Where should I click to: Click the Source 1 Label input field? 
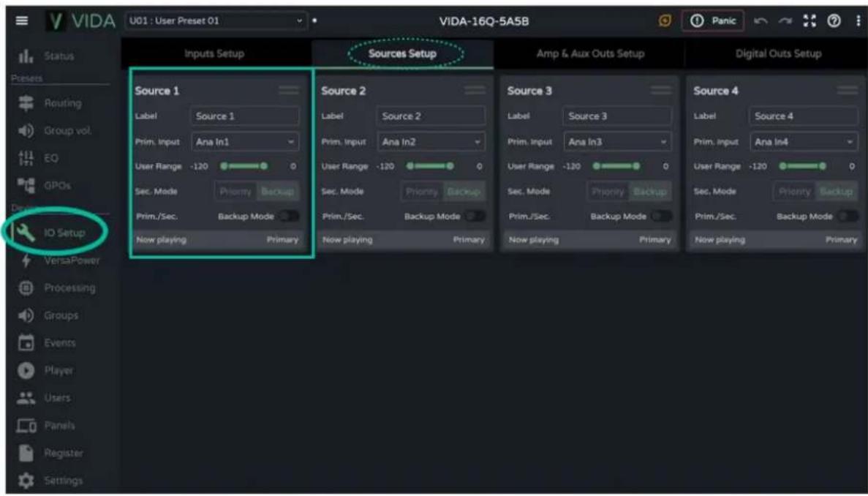[245, 116]
